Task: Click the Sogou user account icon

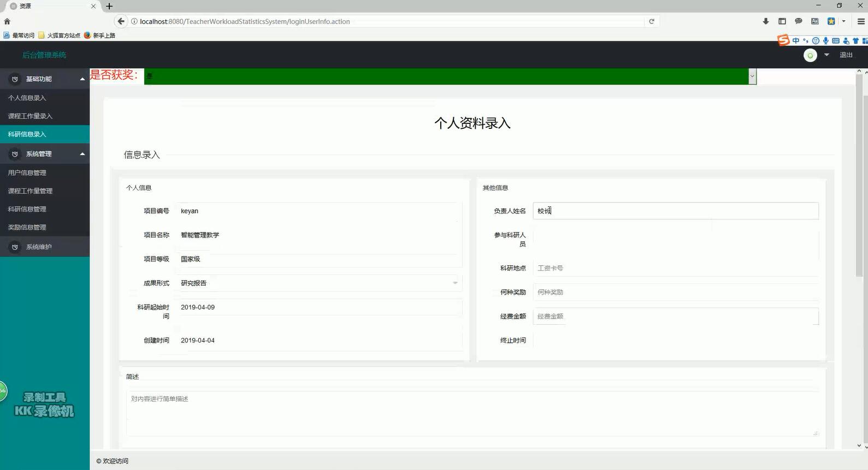Action: point(846,40)
